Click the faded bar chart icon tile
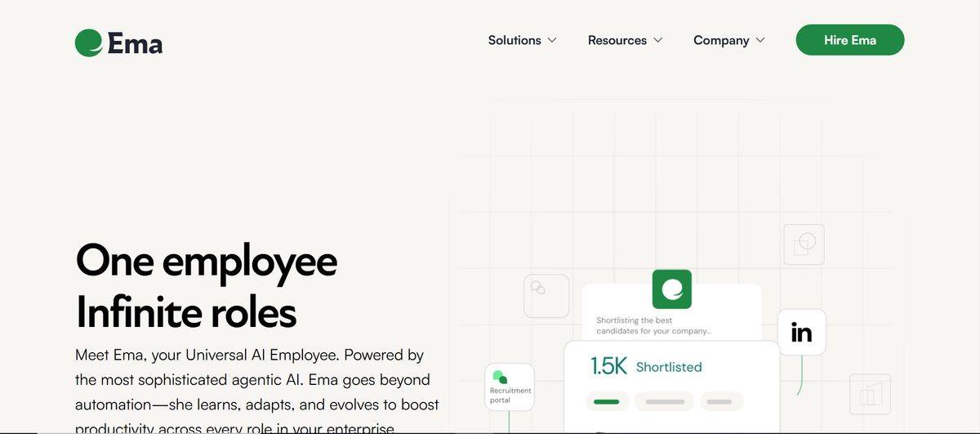Screen dimensions: 980x434 (870, 394)
